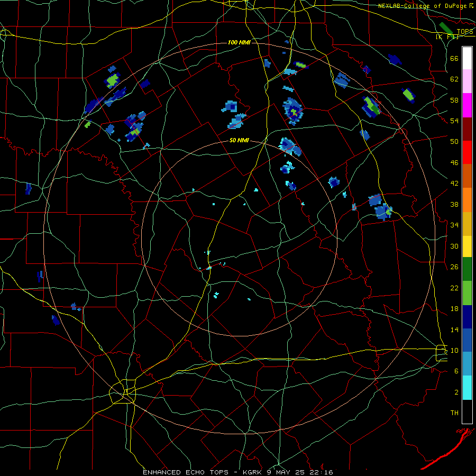476x476 pixels.
Task: Select the '42' legend value
Action: pyautogui.click(x=454, y=184)
